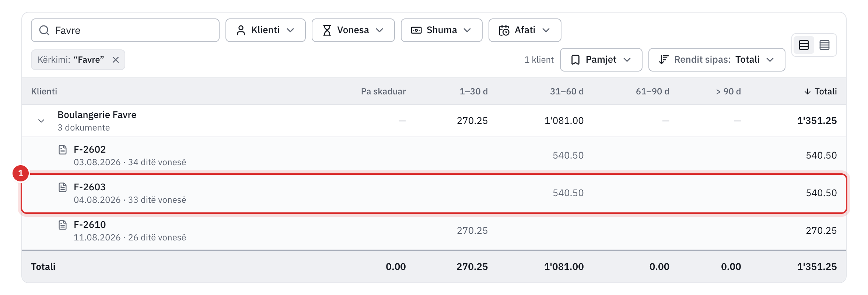Select the F-2610 invoice row
Image resolution: width=868 pixels, height=295 pixels.
point(434,231)
